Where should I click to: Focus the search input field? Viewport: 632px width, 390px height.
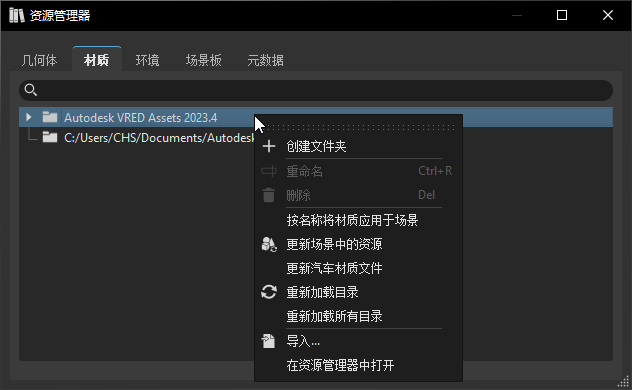316,90
